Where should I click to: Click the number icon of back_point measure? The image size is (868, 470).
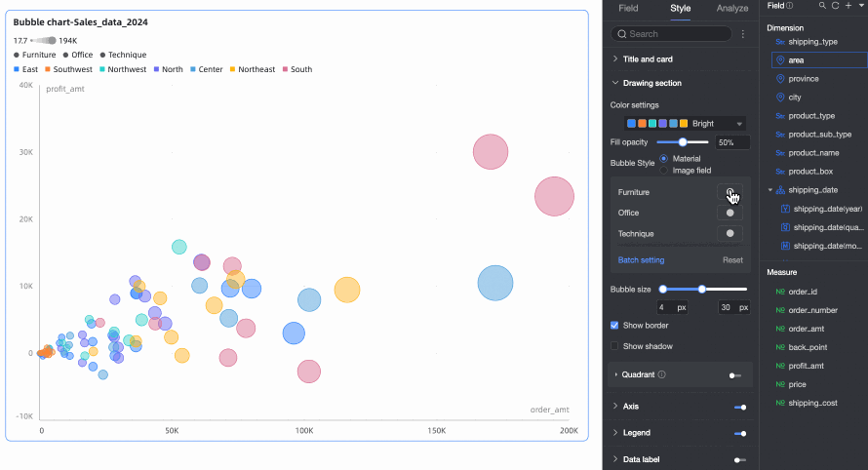(780, 347)
